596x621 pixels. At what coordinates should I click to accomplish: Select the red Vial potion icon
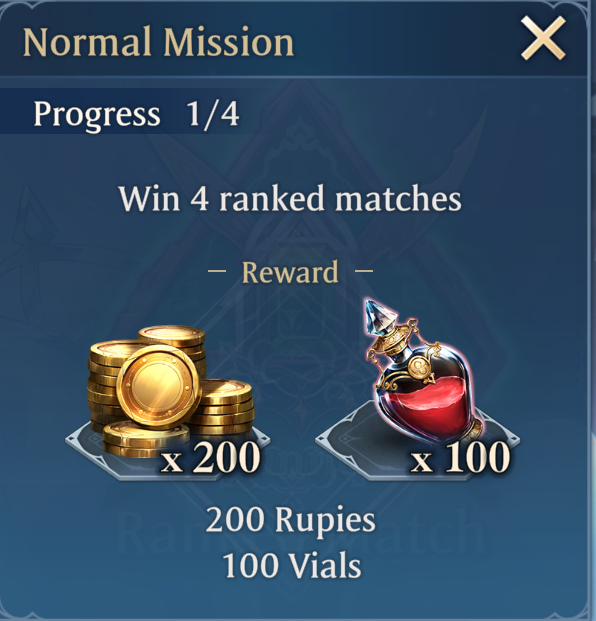425,370
